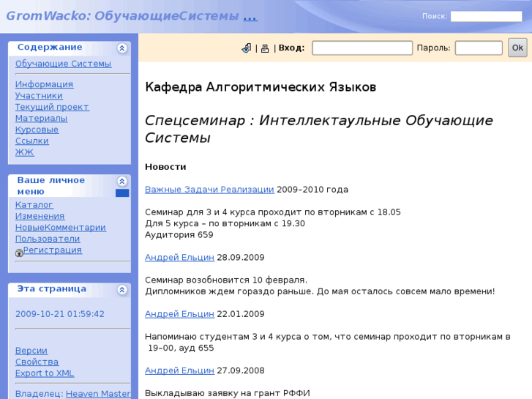Open Андрей Ельцин link dated 27.09.2008
Viewport: 532px width, 399px height.
coord(179,370)
